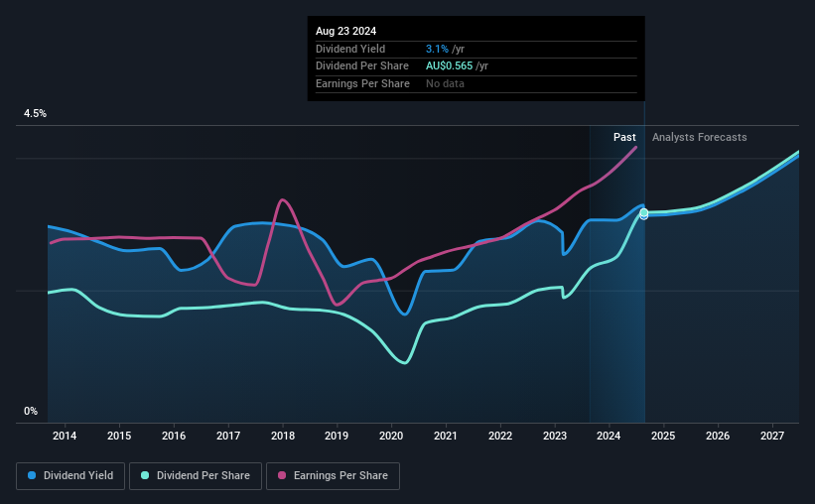Viewport: 815px width, 504px height.
Task: Click the 2025 x-axis year label
Action: [663, 436]
